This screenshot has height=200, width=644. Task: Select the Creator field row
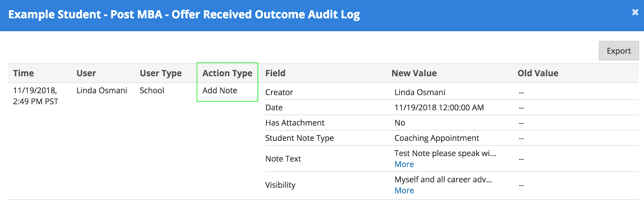point(279,92)
